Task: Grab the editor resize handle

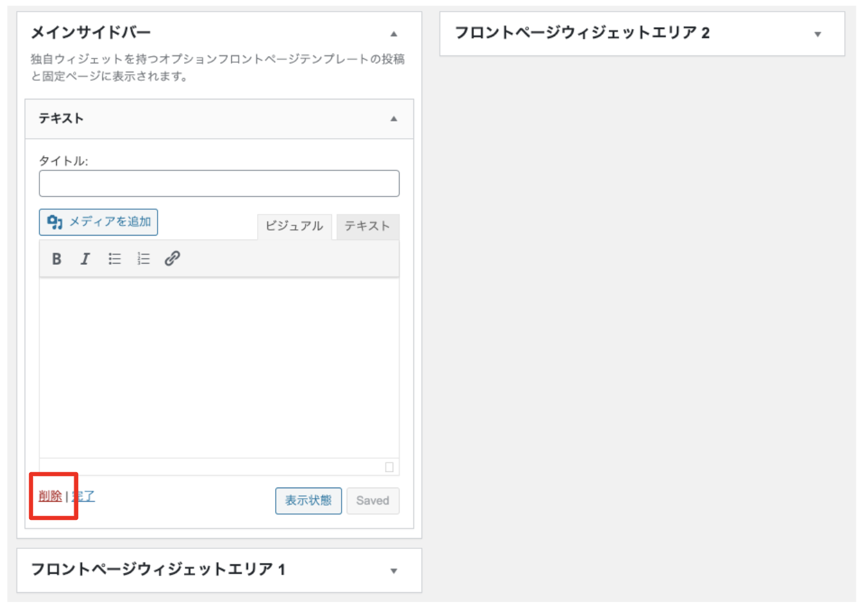Action: (x=389, y=466)
